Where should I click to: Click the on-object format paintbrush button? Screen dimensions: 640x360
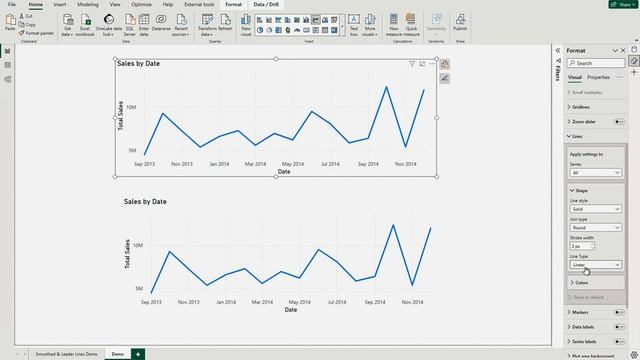click(x=444, y=78)
